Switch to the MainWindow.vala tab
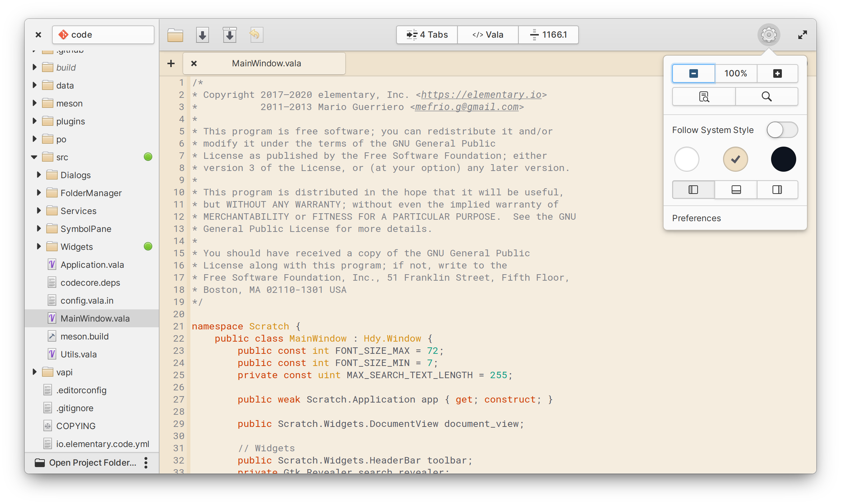Image resolution: width=841 pixels, height=504 pixels. coord(266,62)
